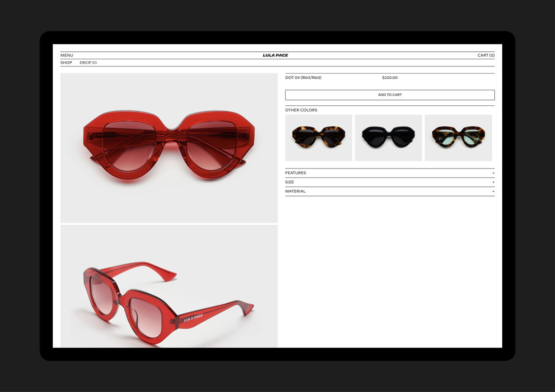
Task: Click the plus icon beside MATERIAL
Action: coord(493,191)
